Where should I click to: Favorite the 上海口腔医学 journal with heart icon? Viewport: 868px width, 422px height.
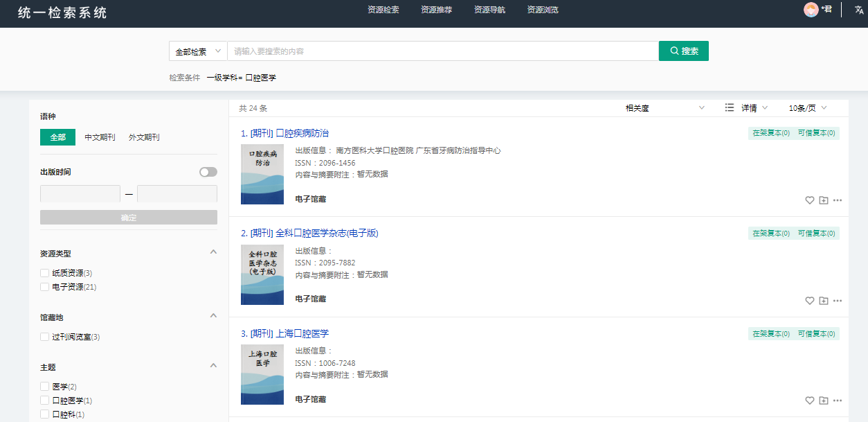[x=810, y=401]
